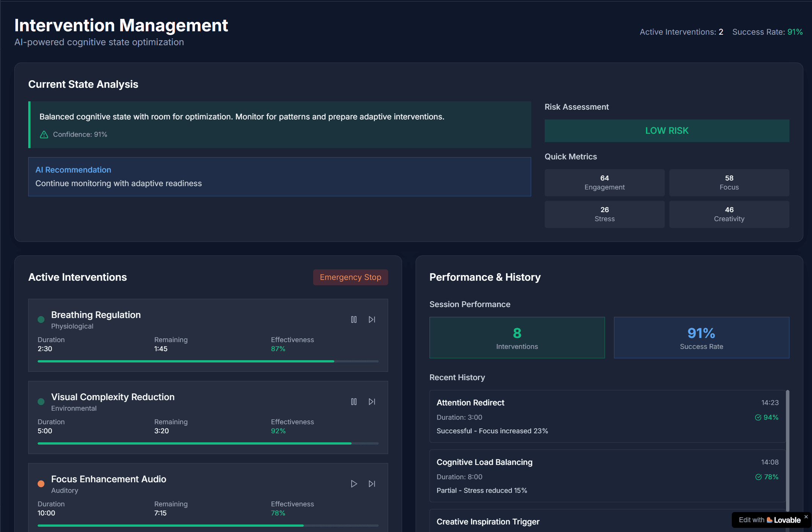812x532 pixels.
Task: Open the Attention Redirect history entry
Action: pos(607,416)
